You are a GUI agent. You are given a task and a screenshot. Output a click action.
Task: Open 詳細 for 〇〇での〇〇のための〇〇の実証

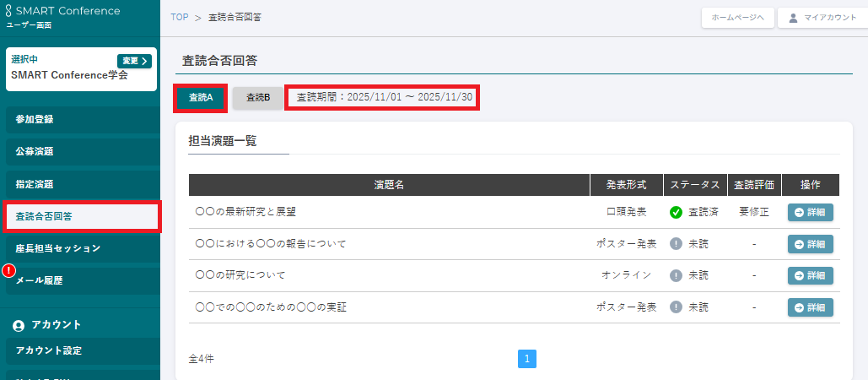point(810,307)
